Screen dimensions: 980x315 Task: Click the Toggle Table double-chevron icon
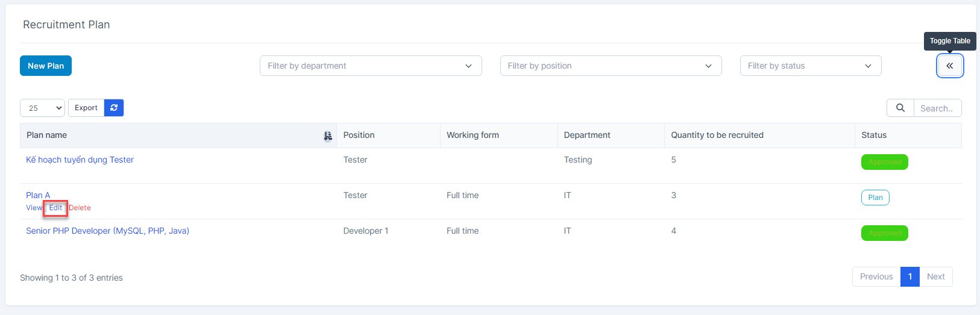point(949,66)
